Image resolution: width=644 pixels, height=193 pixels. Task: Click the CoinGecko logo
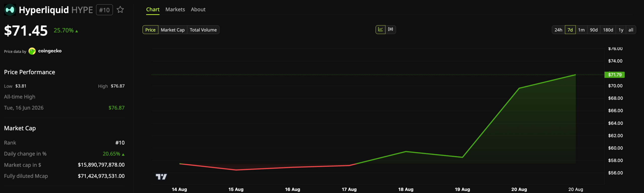click(32, 51)
